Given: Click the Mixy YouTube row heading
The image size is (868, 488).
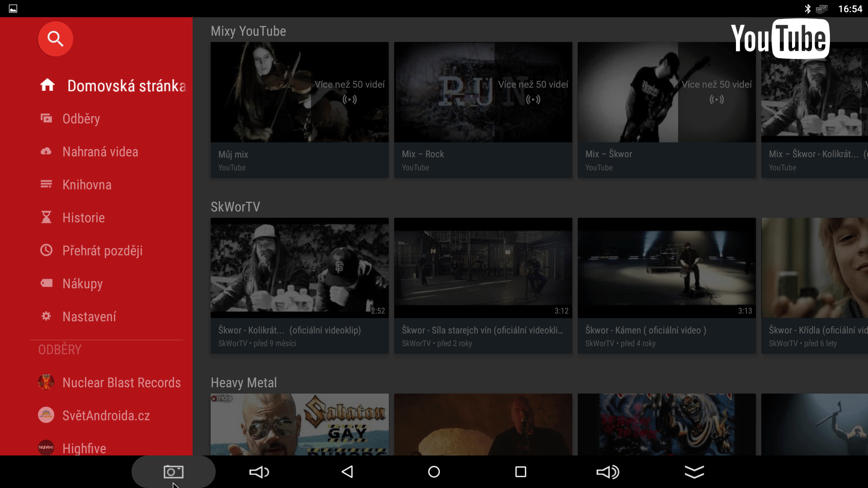Looking at the screenshot, I should click(x=248, y=31).
